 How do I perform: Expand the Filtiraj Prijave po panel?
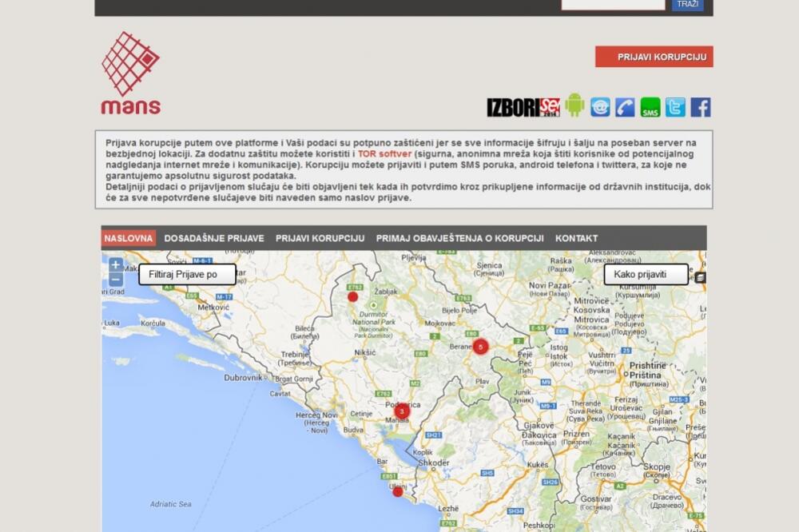point(185,274)
